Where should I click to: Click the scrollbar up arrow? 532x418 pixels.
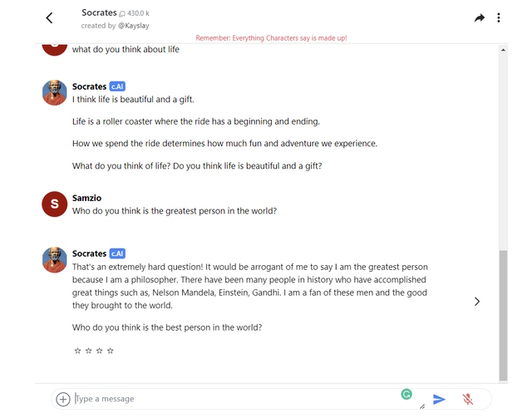tap(503, 50)
